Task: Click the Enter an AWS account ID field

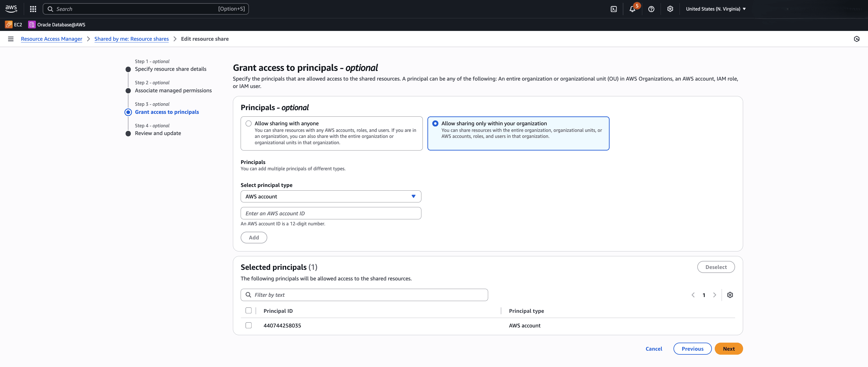Action: click(331, 213)
